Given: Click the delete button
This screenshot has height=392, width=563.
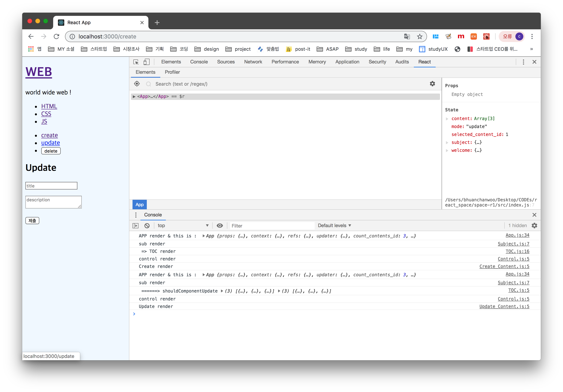Looking at the screenshot, I should [x=51, y=151].
